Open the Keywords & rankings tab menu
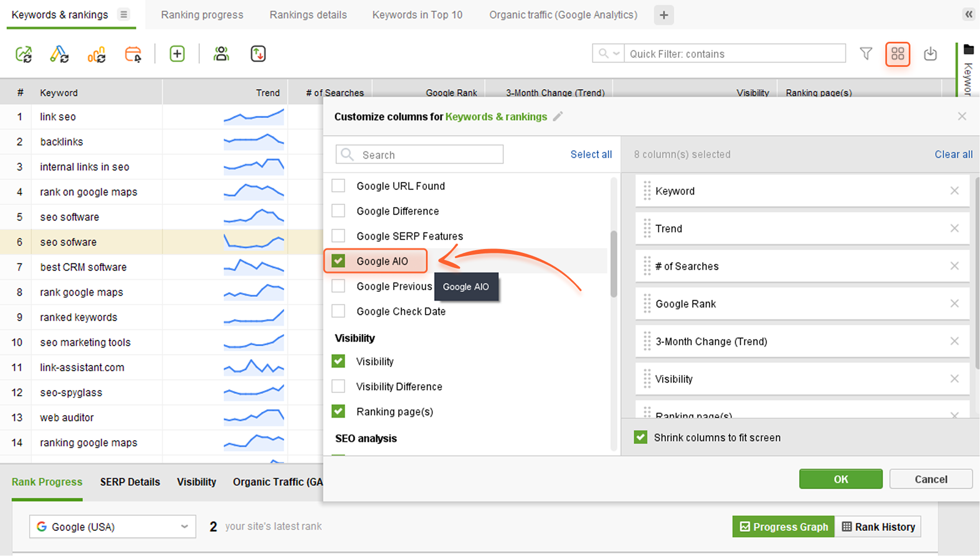This screenshot has width=980, height=556. click(124, 14)
